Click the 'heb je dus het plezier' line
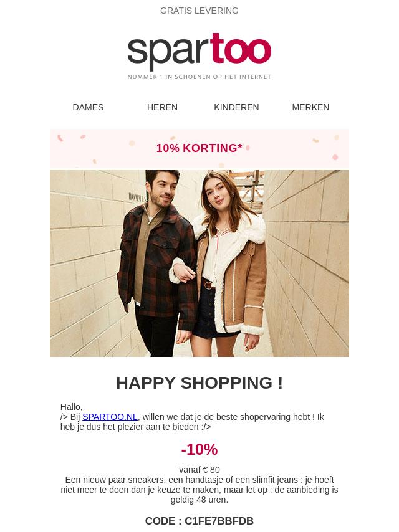The width and height of the screenshot is (399, 532). (135, 427)
